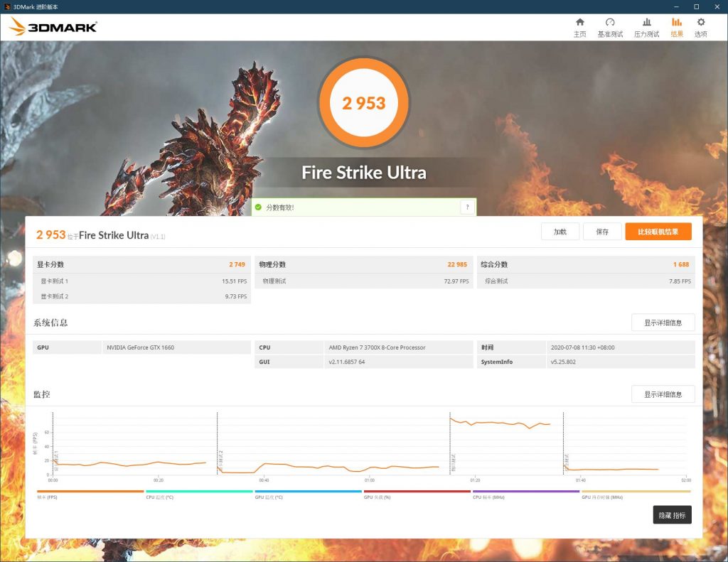
Task: Click the 保存 save button
Action: [602, 232]
